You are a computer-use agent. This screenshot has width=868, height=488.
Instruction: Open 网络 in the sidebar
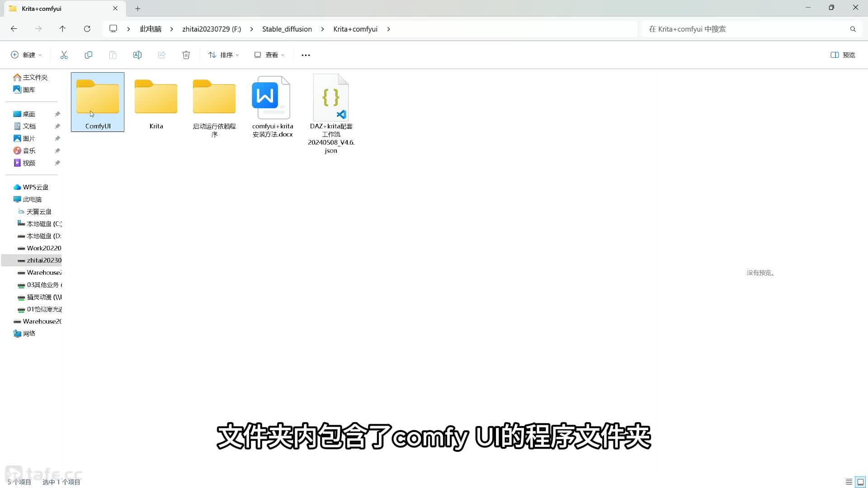tap(24, 333)
